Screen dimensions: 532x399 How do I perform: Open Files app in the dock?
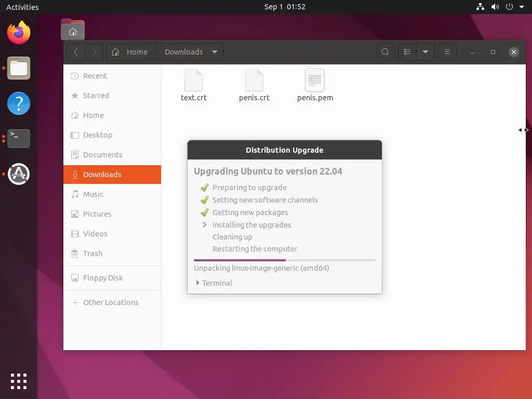19,68
